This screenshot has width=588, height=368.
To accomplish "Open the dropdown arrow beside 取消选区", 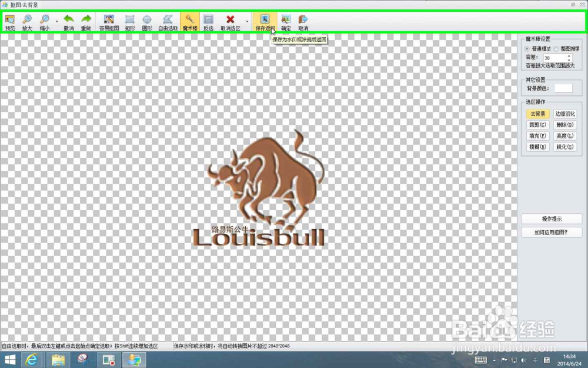I will (247, 22).
